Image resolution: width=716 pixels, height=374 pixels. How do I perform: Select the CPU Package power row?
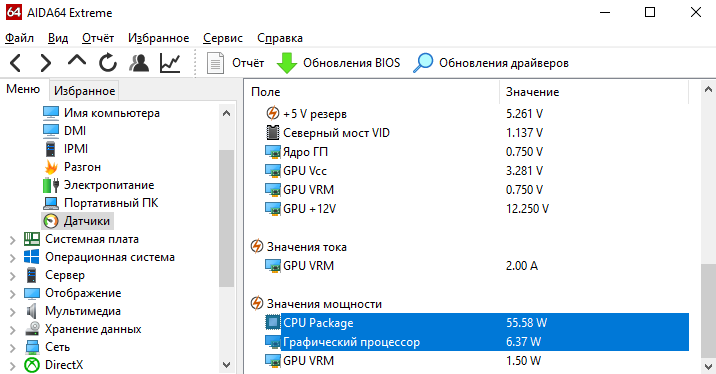pyautogui.click(x=476, y=323)
